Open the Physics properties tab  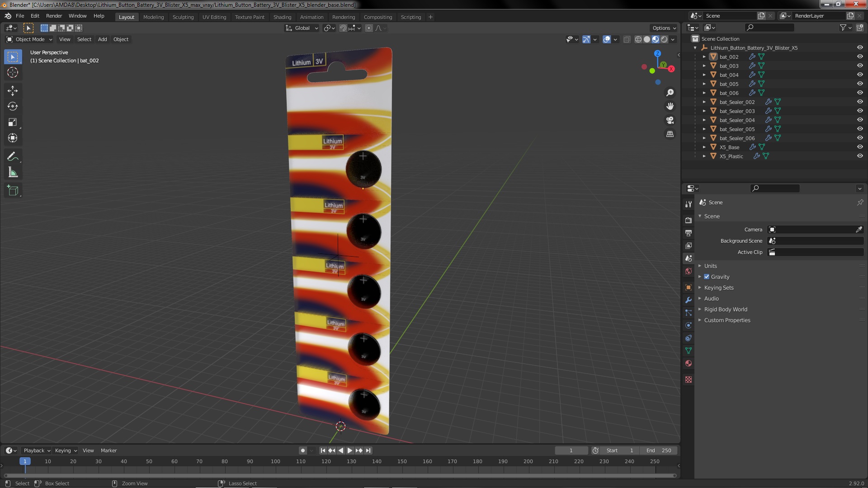689,325
